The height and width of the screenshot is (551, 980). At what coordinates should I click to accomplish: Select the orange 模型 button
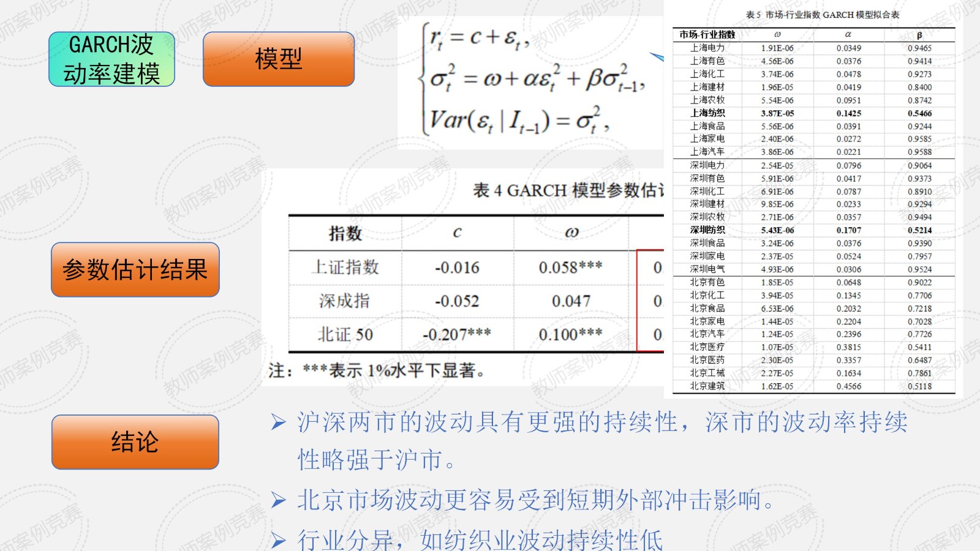[278, 59]
